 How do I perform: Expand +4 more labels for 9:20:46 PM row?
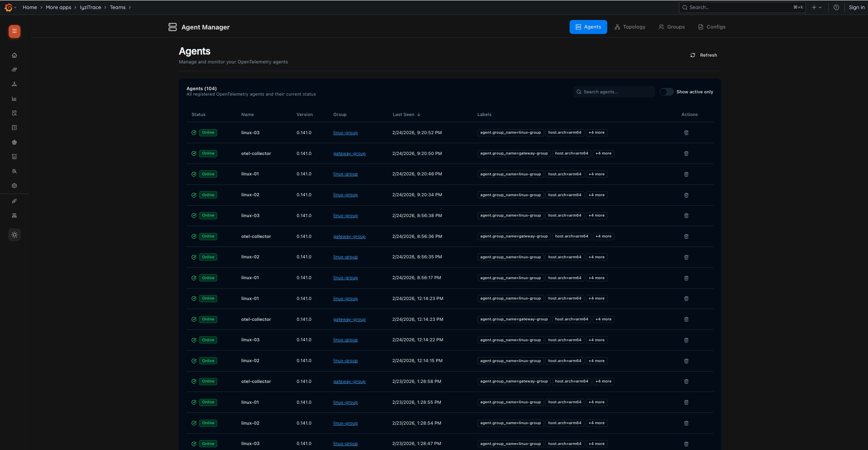coord(596,174)
